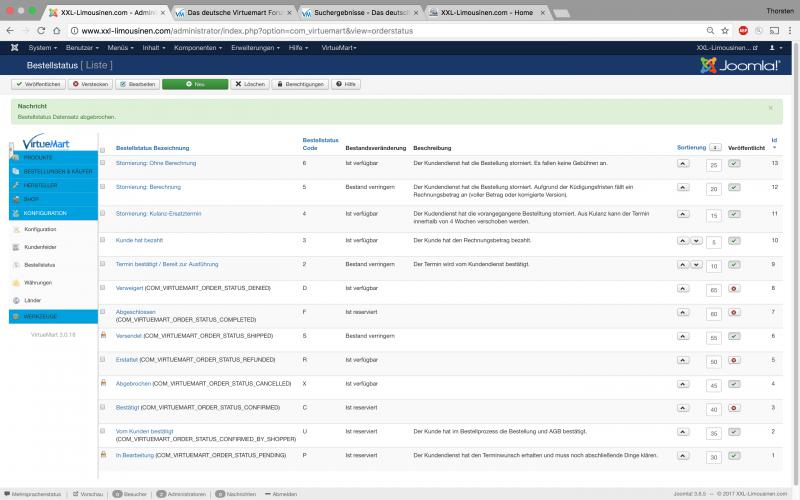Open Währungen in the VirtueMart sidebar
The width and height of the screenshot is (800, 500).
[38, 282]
